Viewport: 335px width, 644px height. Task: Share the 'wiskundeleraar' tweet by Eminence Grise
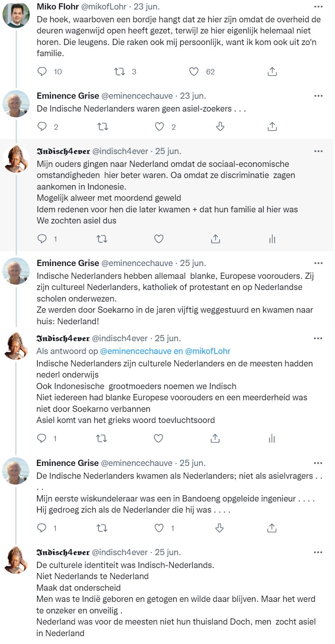[x=272, y=528]
